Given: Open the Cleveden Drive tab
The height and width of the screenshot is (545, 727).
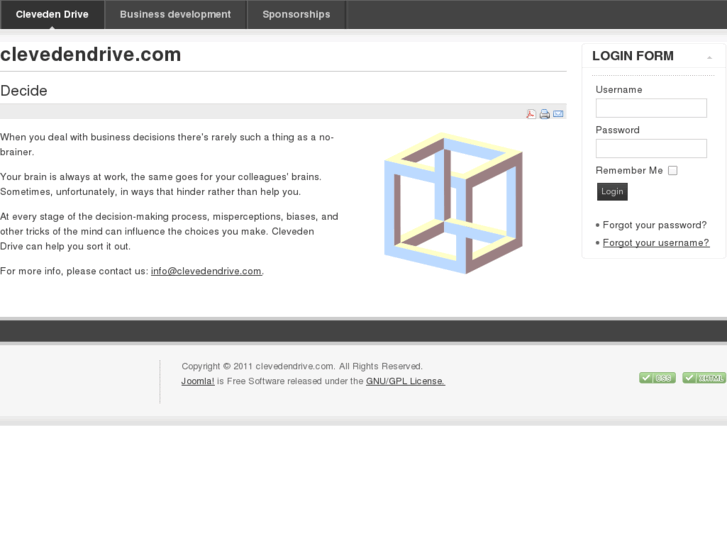Looking at the screenshot, I should (52, 14).
